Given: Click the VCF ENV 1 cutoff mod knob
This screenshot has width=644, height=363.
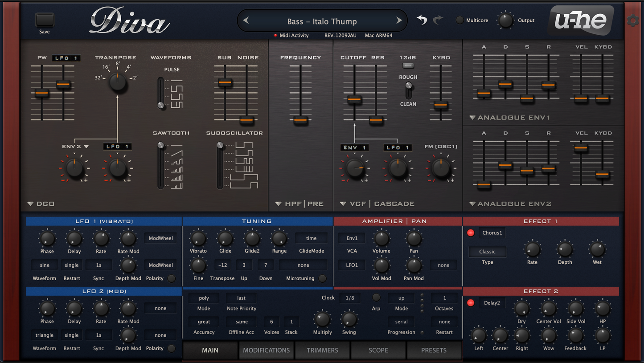Looking at the screenshot, I should point(355,168).
